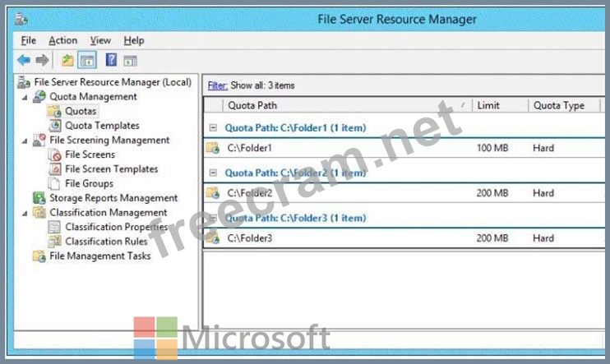
Task: Click the Back arrow toolbar icon
Action: click(24, 60)
